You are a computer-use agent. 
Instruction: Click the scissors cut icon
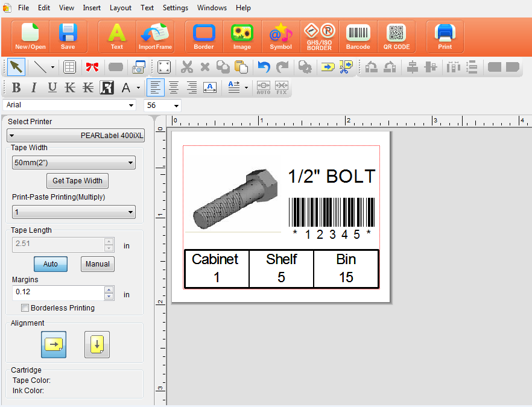(x=187, y=67)
